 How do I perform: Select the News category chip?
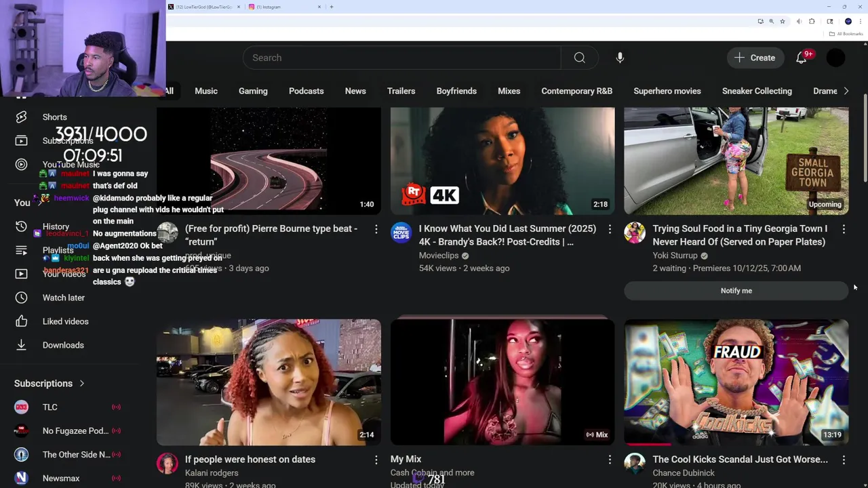click(x=355, y=91)
